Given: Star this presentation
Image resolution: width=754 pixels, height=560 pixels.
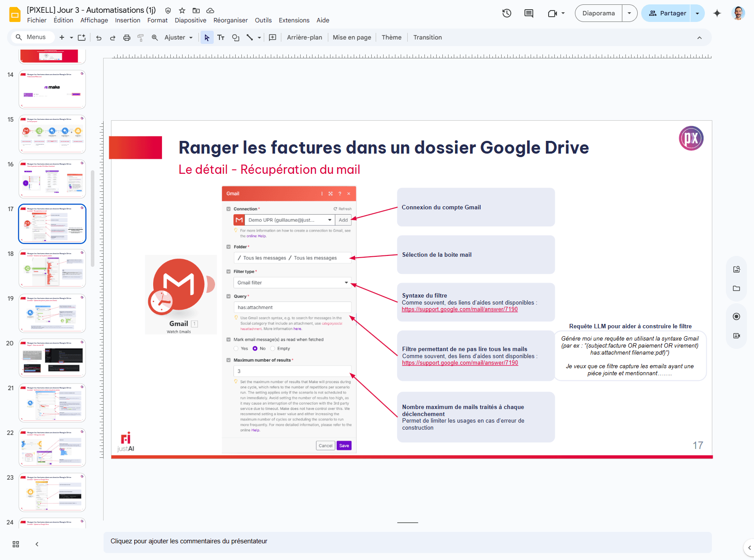Looking at the screenshot, I should [182, 11].
